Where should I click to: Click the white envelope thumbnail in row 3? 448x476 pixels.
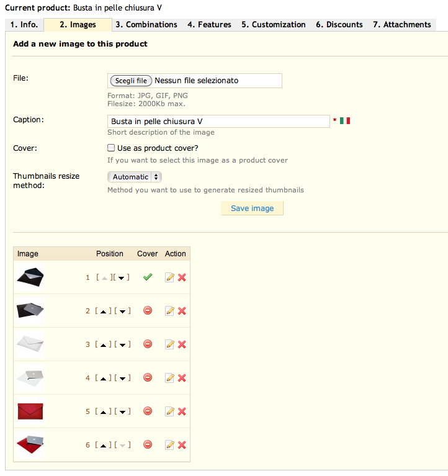click(x=30, y=344)
